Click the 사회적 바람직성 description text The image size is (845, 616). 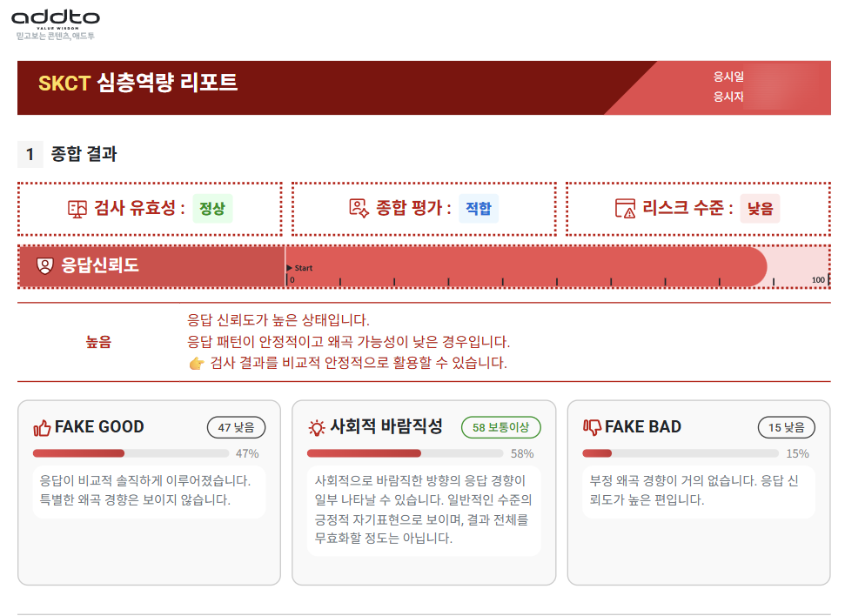(x=423, y=510)
